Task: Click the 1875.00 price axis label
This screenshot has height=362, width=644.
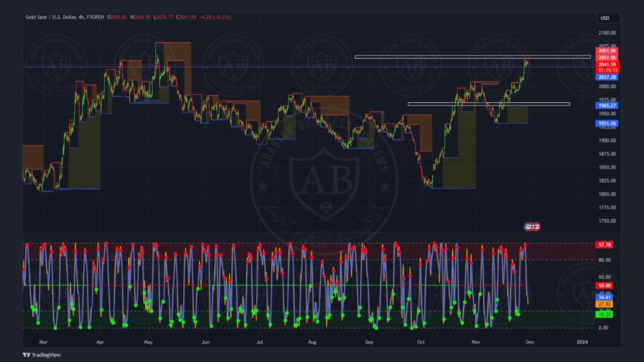Action: coord(607,154)
